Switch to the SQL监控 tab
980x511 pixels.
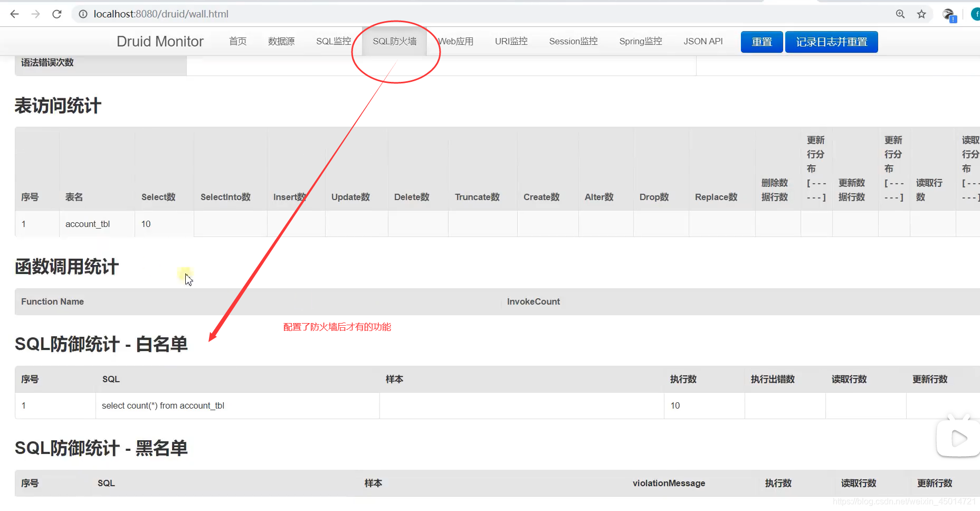coord(334,41)
